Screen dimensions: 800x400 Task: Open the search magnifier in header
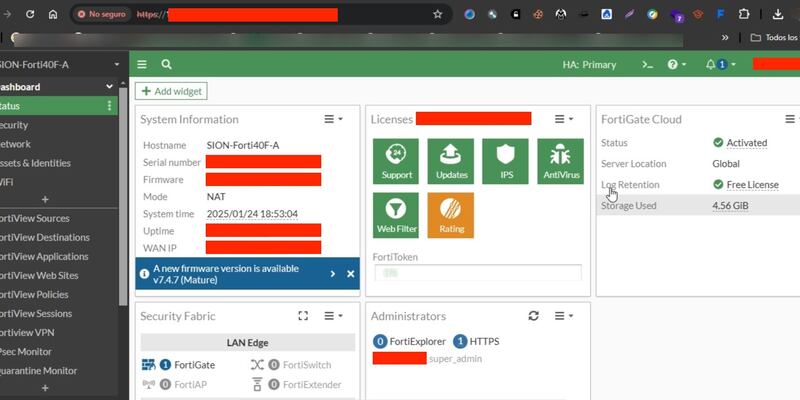pyautogui.click(x=166, y=64)
